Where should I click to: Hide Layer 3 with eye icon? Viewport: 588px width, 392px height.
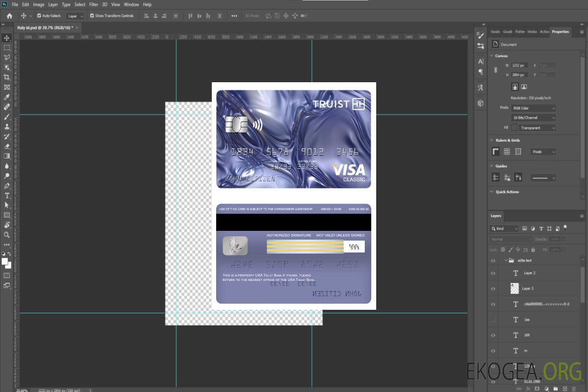[x=493, y=289]
